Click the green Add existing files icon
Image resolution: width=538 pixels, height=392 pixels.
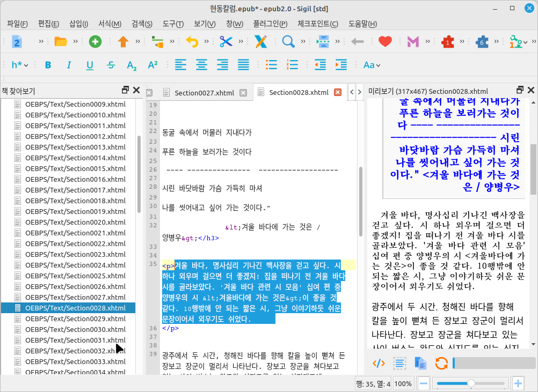[x=95, y=42]
